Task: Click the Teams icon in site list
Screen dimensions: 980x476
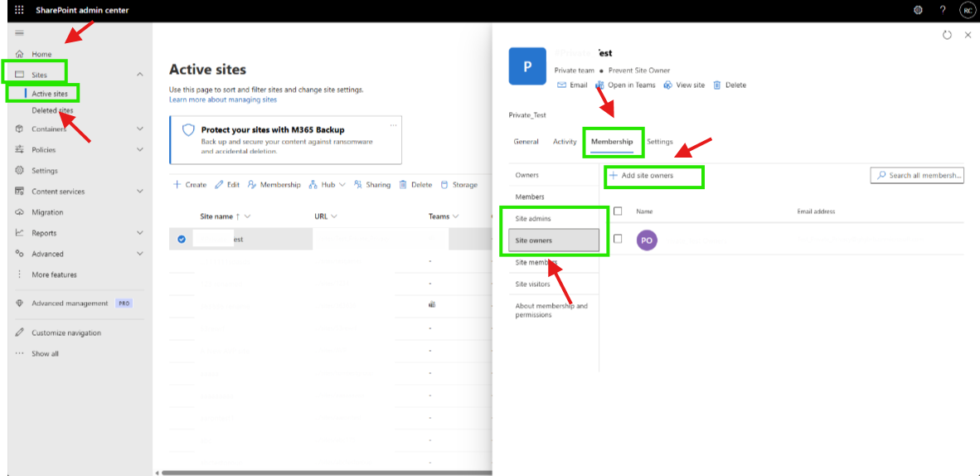Action: point(431,304)
